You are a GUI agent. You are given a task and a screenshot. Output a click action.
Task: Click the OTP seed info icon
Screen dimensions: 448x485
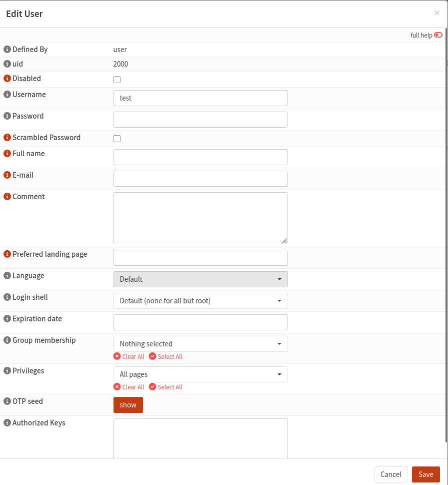pos(6,401)
